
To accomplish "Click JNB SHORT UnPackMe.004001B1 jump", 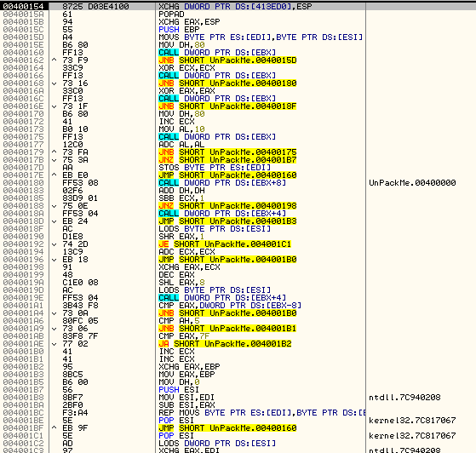I will 227,329.
